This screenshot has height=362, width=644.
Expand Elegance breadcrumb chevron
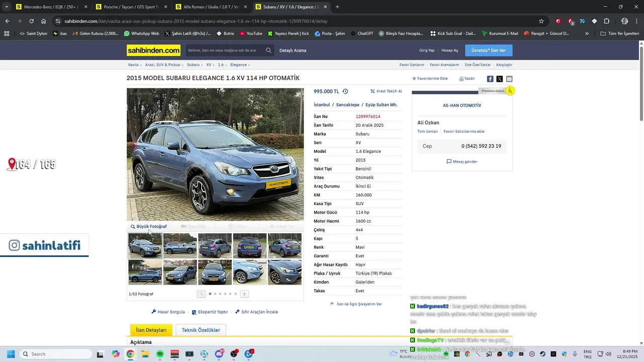click(x=249, y=65)
